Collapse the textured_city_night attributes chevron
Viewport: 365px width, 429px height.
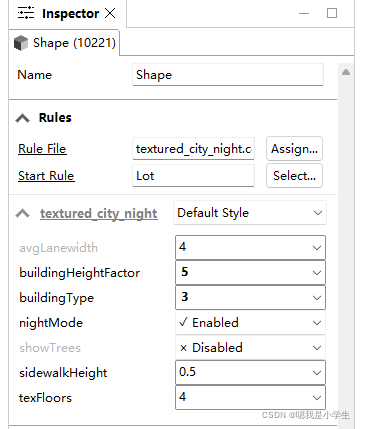point(23,213)
